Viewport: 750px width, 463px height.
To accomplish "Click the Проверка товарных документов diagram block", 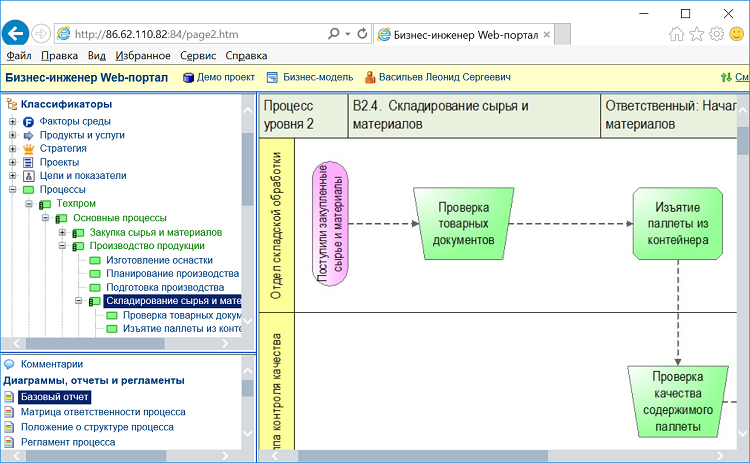I will tap(463, 224).
